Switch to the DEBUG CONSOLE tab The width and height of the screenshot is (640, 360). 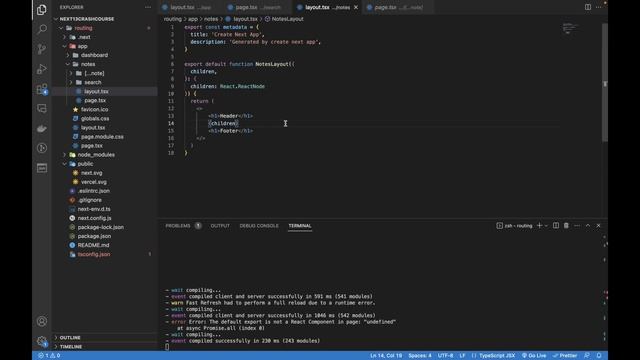tap(259, 226)
